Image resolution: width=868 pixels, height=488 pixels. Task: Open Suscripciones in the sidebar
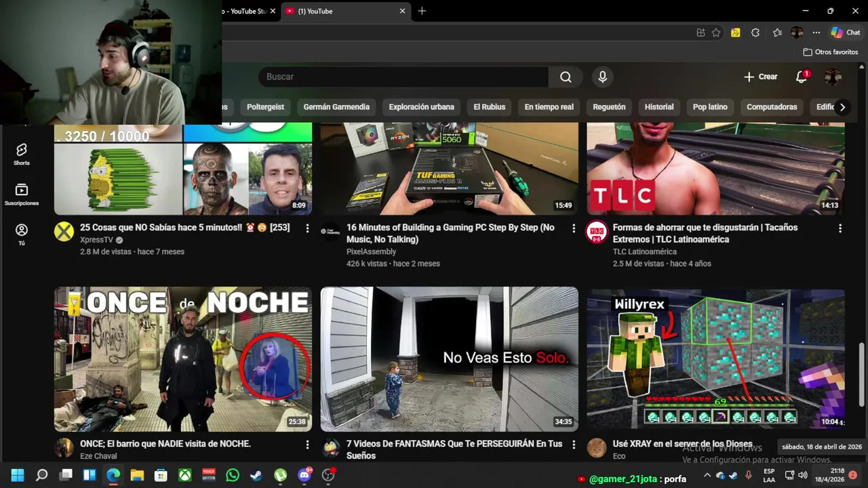[x=22, y=195]
